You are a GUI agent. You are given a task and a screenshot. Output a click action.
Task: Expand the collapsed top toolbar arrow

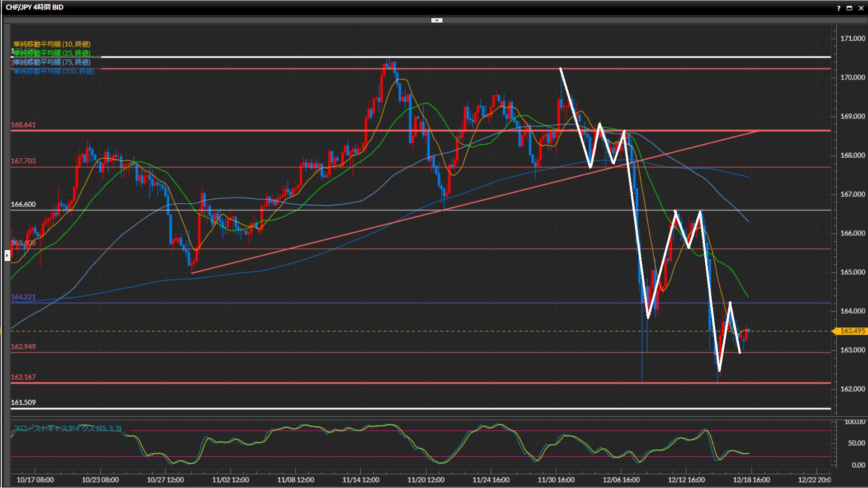[x=437, y=20]
